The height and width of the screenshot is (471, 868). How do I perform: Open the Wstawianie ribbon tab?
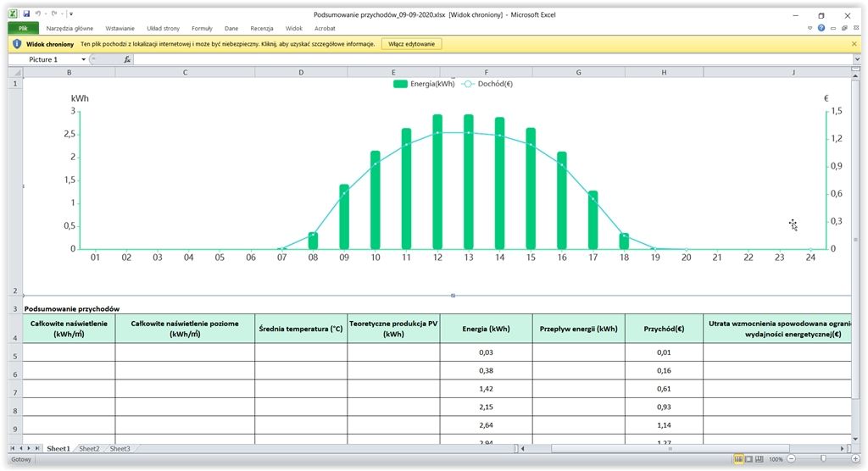(x=120, y=28)
